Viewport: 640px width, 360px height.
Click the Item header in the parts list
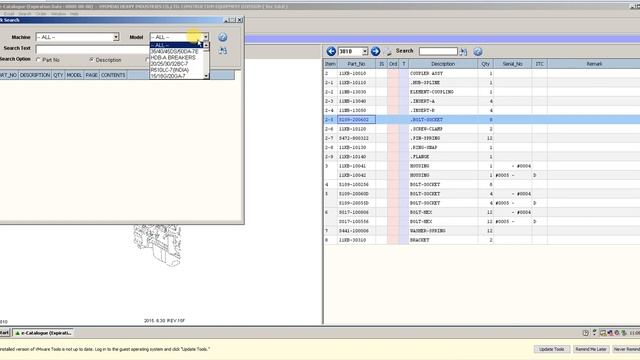pos(330,64)
